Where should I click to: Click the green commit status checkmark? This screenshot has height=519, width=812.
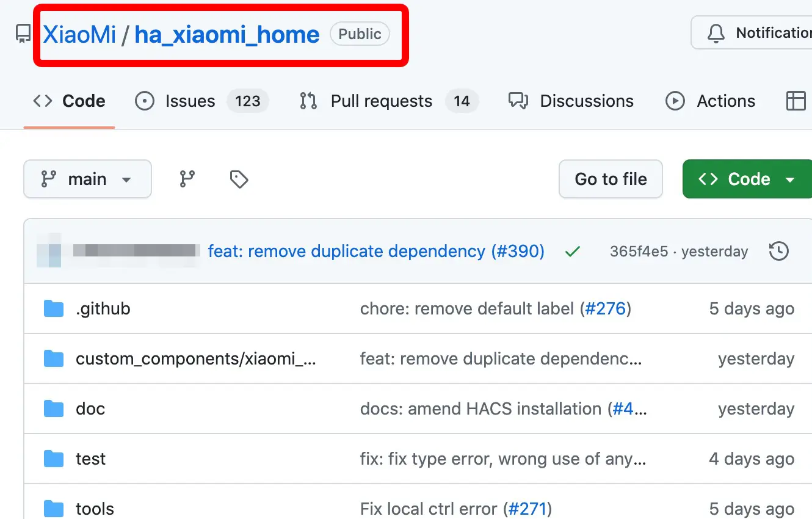click(572, 251)
